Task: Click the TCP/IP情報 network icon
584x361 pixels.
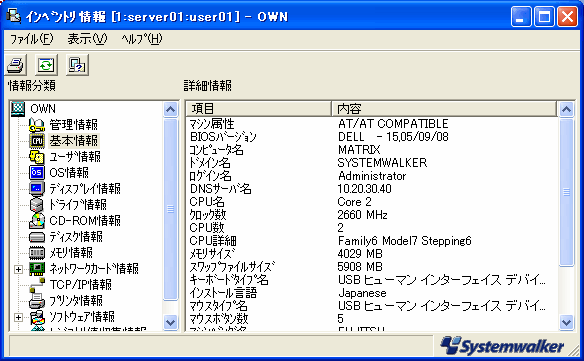Action: (37, 285)
